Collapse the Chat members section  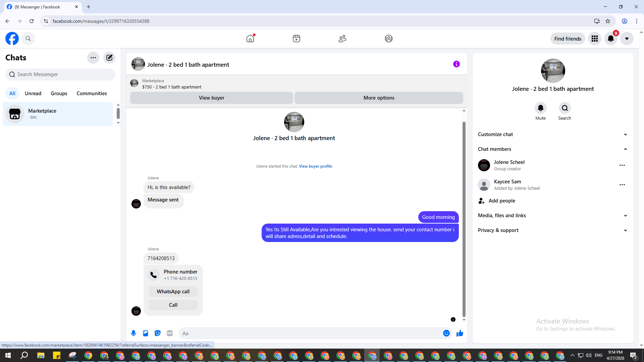point(625,149)
